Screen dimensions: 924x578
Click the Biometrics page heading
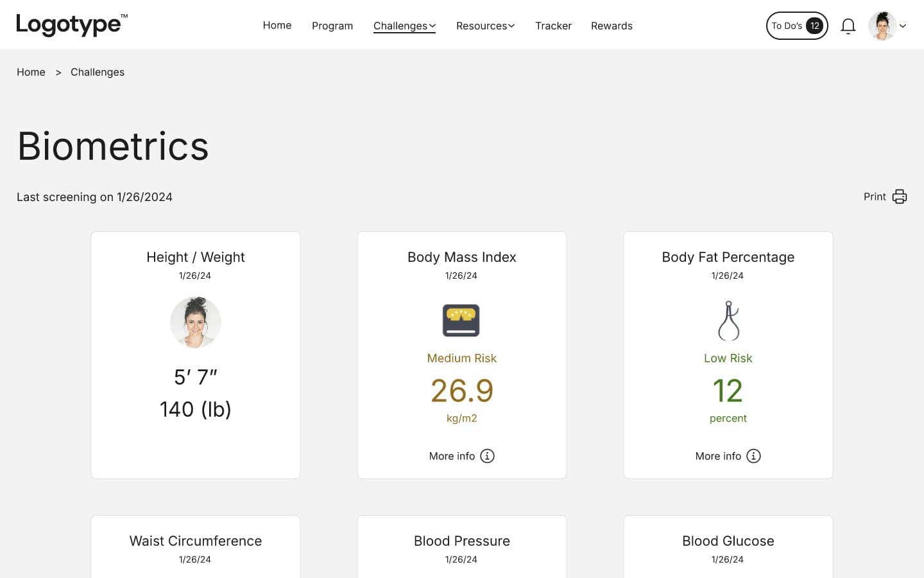[113, 146]
